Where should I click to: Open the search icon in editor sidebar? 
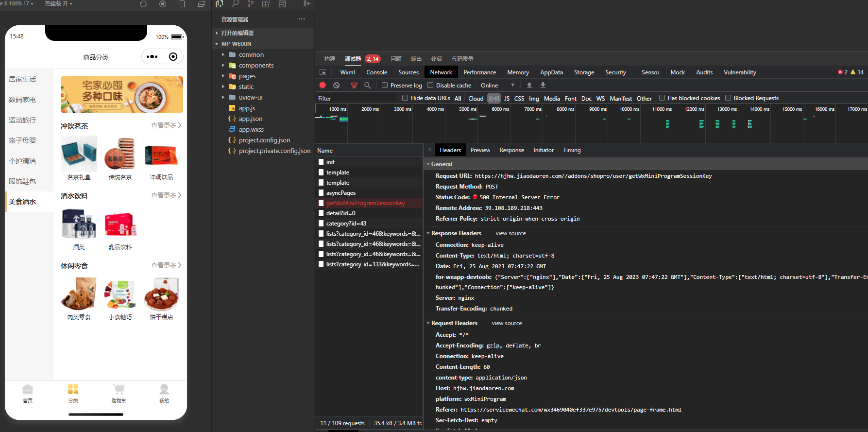point(235,4)
